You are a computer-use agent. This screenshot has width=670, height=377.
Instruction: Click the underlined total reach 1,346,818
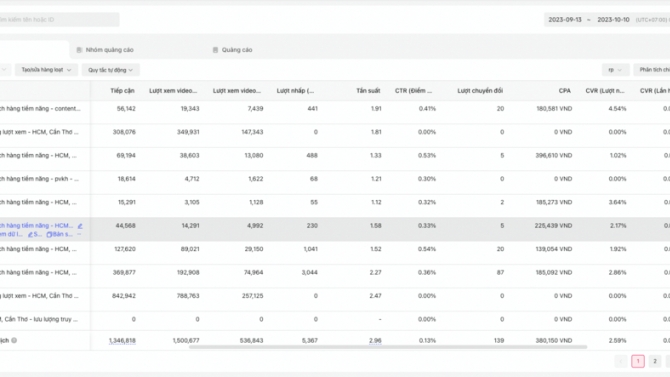122,341
